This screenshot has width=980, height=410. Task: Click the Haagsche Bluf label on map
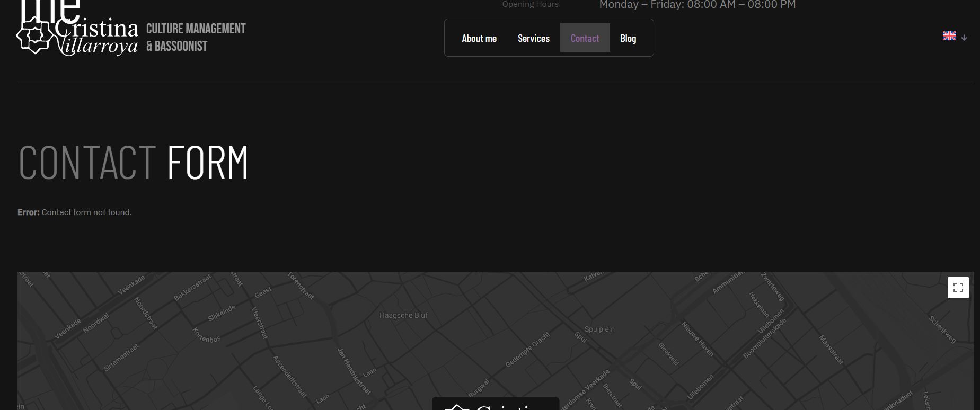click(x=403, y=315)
